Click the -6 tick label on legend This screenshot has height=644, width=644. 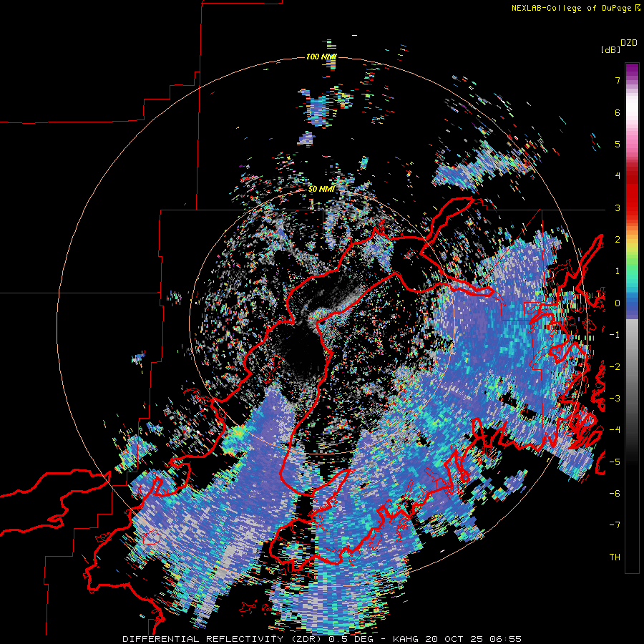pyautogui.click(x=615, y=494)
